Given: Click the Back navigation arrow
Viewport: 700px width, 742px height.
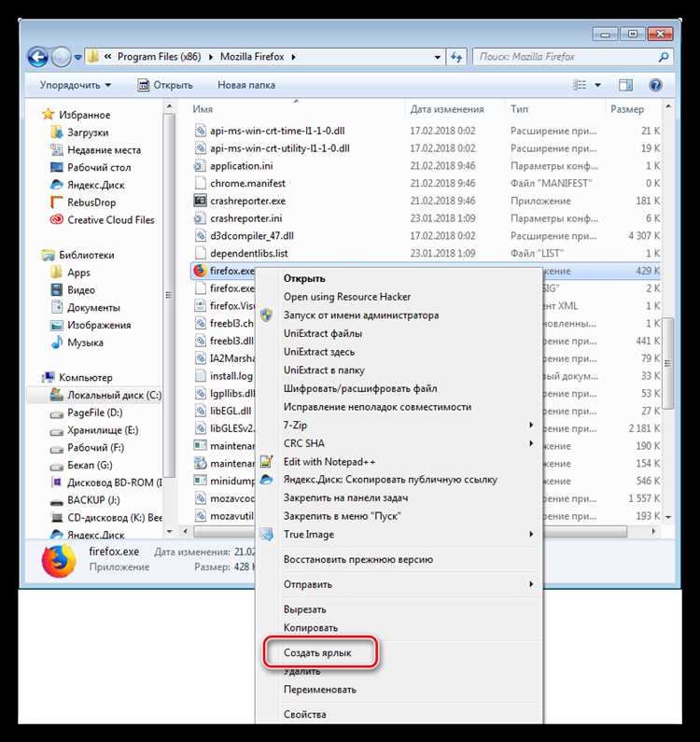Looking at the screenshot, I should (x=38, y=57).
